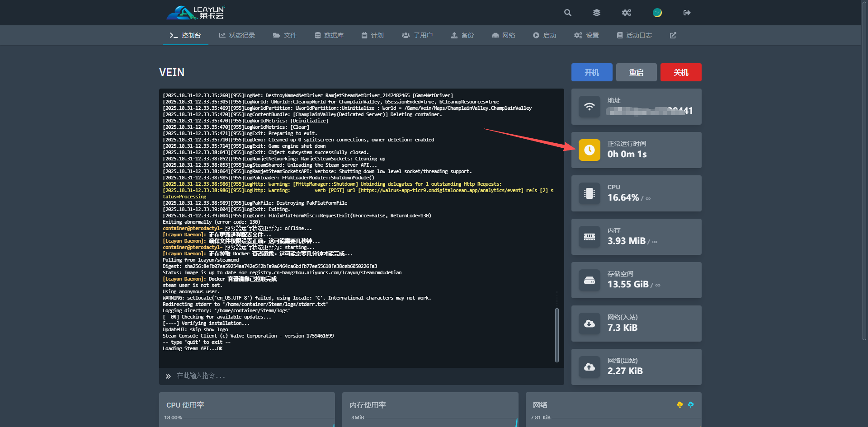
Task: Open external link icon in nav bar
Action: point(673,35)
